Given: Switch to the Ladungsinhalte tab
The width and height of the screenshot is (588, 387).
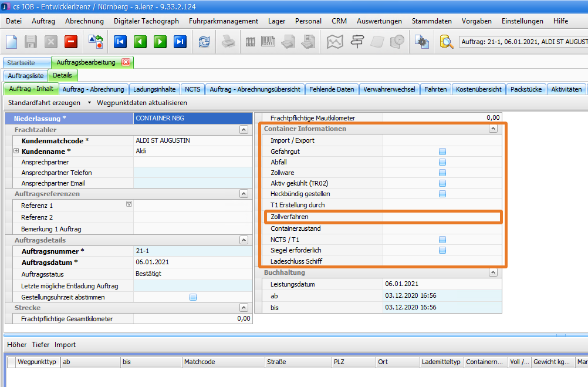Looking at the screenshot, I should tap(154, 89).
